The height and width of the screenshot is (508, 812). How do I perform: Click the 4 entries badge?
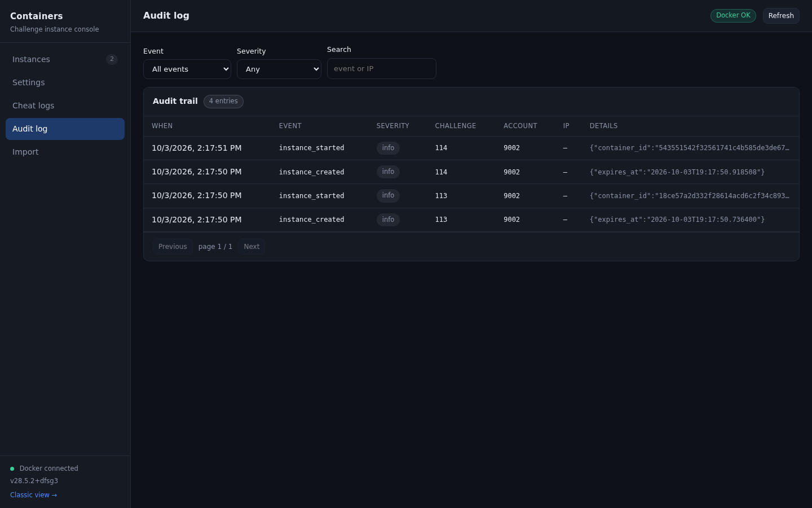[x=223, y=102]
